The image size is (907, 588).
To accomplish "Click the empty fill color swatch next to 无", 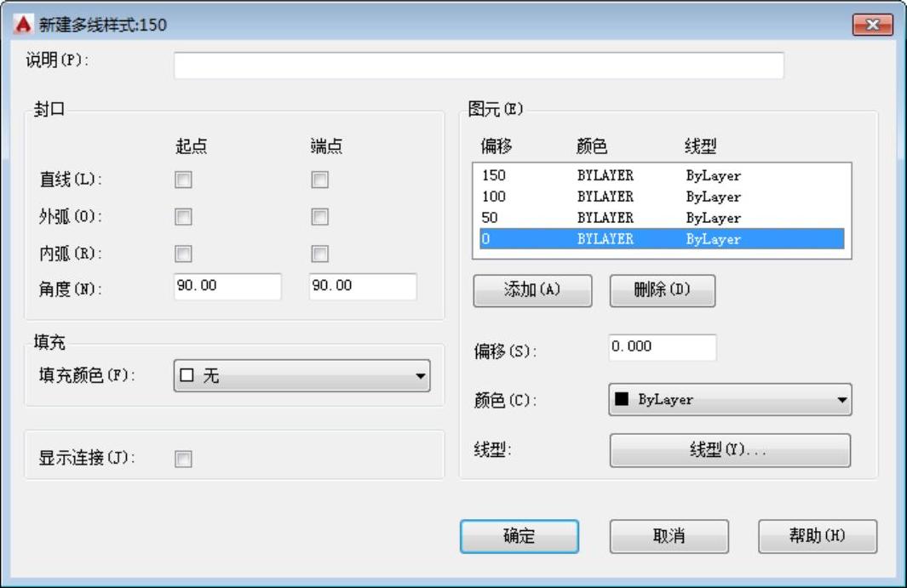I will tap(187, 376).
